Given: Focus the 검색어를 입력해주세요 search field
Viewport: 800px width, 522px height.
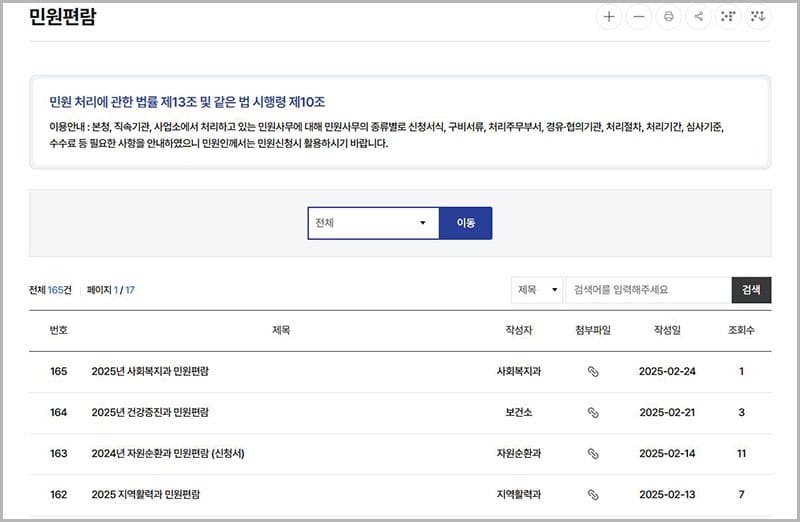Looking at the screenshot, I should (647, 290).
